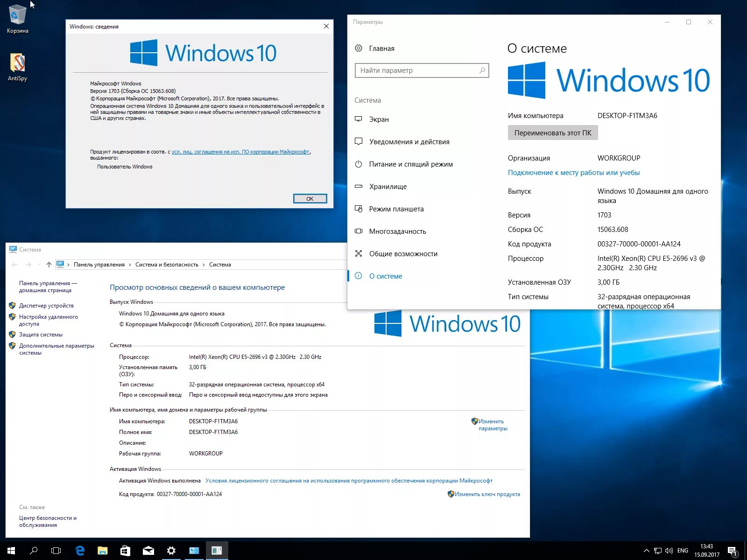This screenshot has width=747, height=560.
Task: Click the search magnifier in Найти параметр
Action: point(482,70)
